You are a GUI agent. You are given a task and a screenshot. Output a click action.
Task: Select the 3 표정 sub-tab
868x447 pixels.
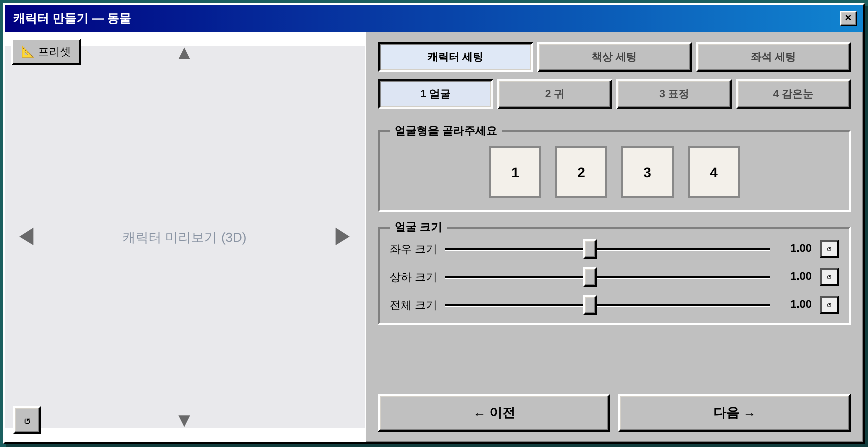pyautogui.click(x=674, y=94)
